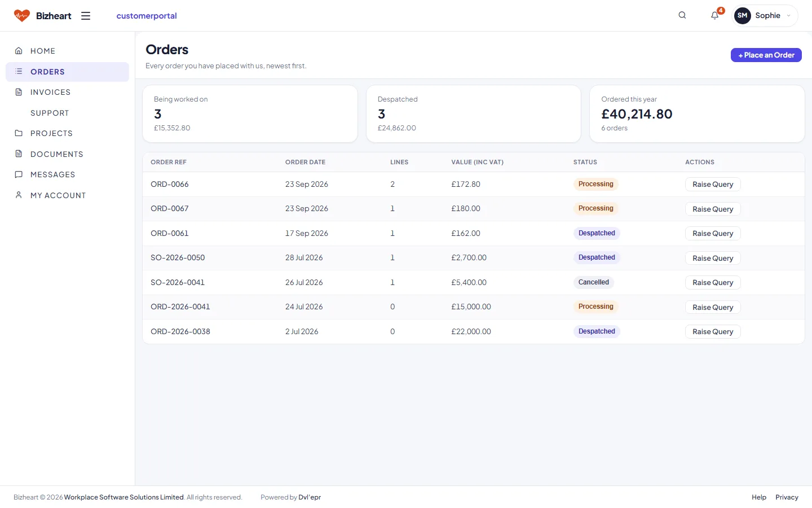
Task: Raise a query for ORD-2026-0041
Action: click(x=713, y=307)
